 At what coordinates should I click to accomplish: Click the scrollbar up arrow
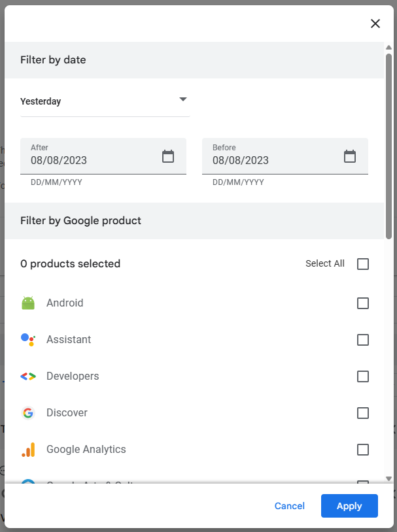389,48
